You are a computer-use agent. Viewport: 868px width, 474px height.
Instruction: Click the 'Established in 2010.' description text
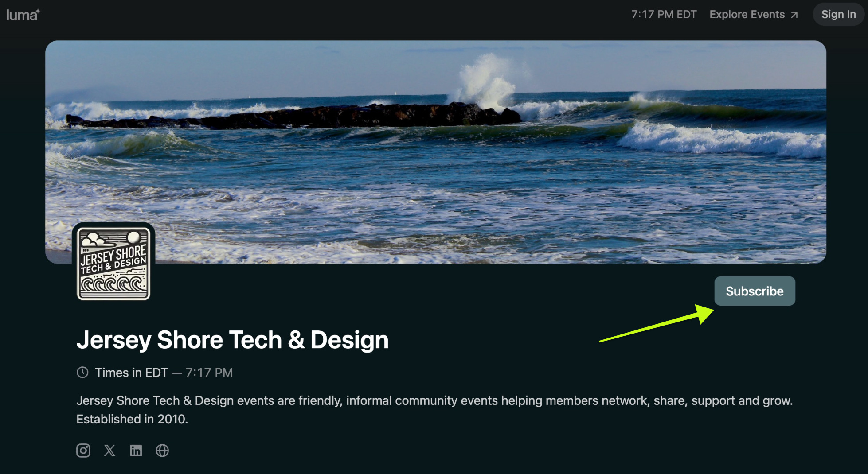tap(132, 419)
